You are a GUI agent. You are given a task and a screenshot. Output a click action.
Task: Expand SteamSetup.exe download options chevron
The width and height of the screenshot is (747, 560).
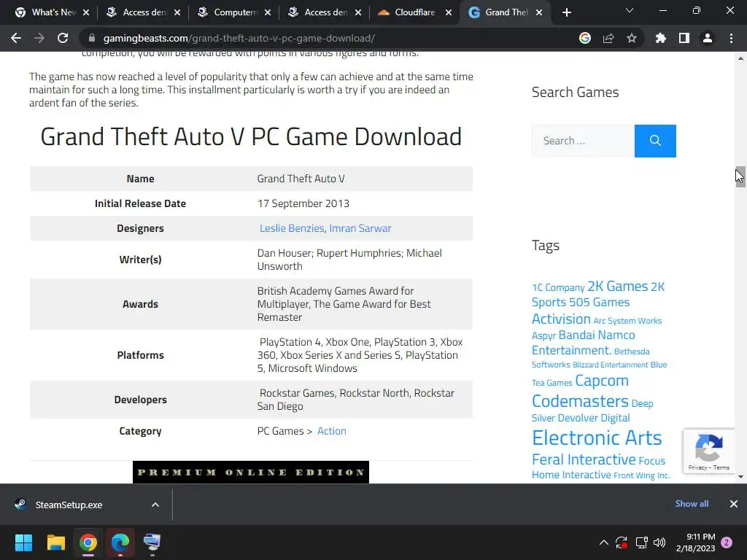click(155, 505)
